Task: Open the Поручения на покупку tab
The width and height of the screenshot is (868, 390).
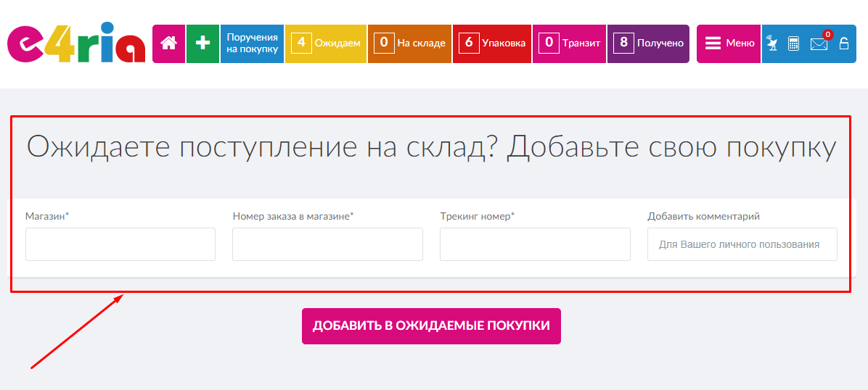Action: tap(252, 43)
